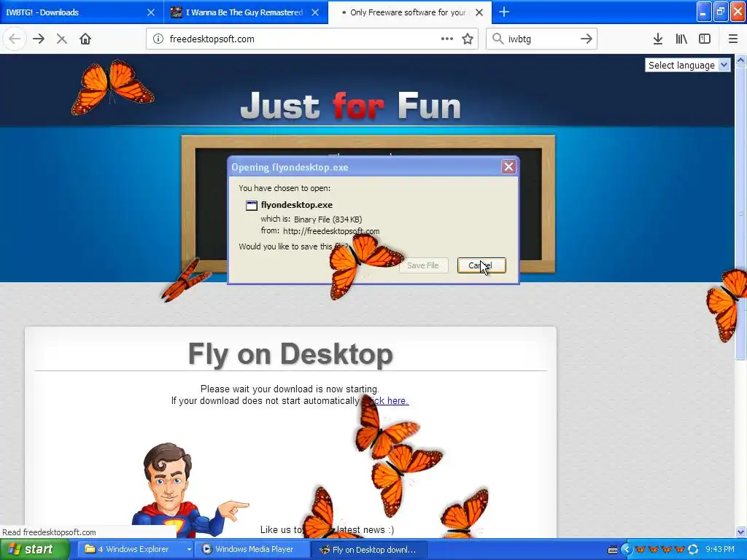Close the IWBTG! - Downloads tab
This screenshot has width=747, height=560.
point(151,12)
